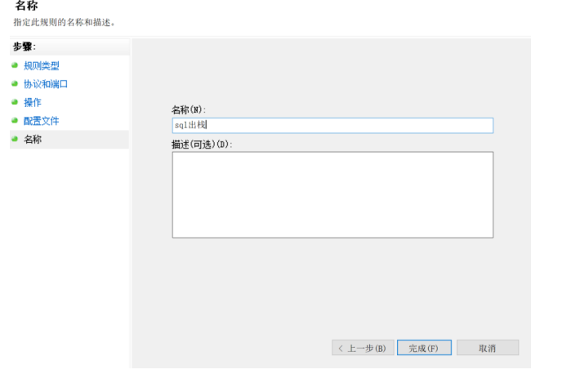The height and width of the screenshot is (392, 580).
Task: Click the green bullet beside 操作
Action: (15, 102)
